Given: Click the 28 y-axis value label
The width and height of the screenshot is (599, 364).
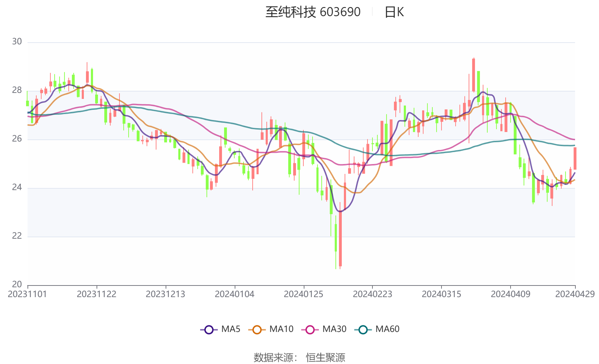Looking at the screenshot, I should tap(17, 90).
